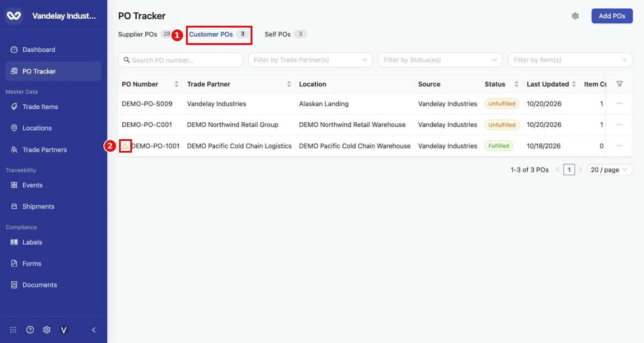This screenshot has width=644, height=343.
Task: Click the Vandelay Industries logo icon
Action: [14, 16]
